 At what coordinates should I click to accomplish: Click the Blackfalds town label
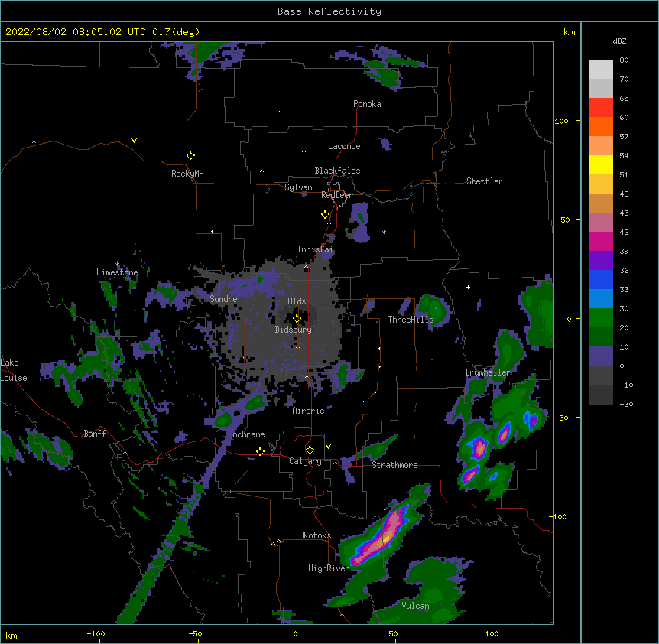(x=337, y=171)
